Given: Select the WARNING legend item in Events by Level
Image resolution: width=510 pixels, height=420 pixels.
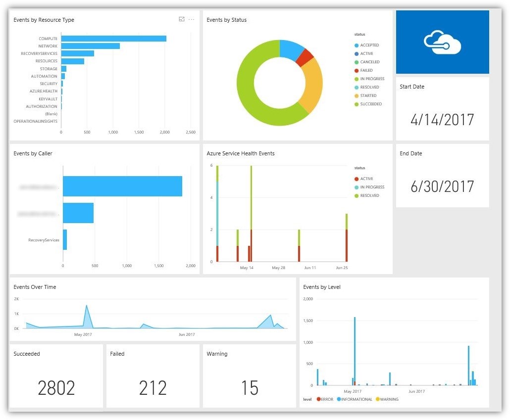Looking at the screenshot, I should (x=387, y=399).
